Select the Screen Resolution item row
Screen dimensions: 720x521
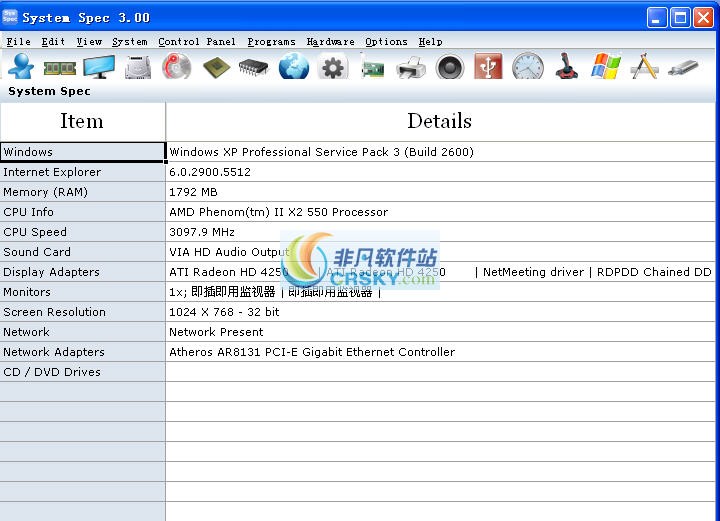[x=83, y=312]
